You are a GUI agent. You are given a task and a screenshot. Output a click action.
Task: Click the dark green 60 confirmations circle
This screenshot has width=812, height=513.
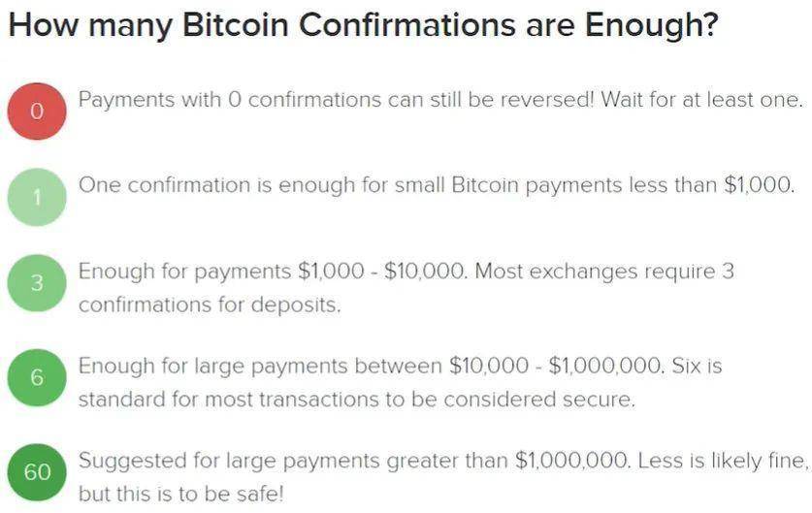[37, 472]
